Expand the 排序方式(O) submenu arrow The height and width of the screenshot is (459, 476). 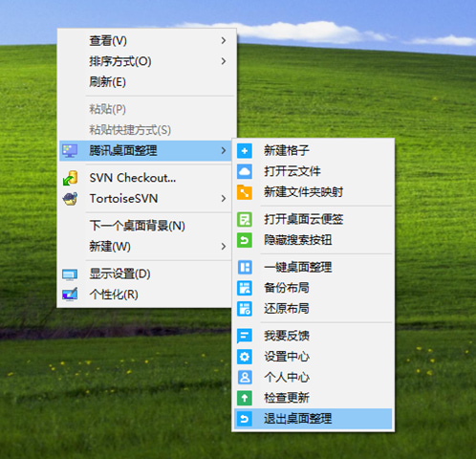(x=224, y=61)
